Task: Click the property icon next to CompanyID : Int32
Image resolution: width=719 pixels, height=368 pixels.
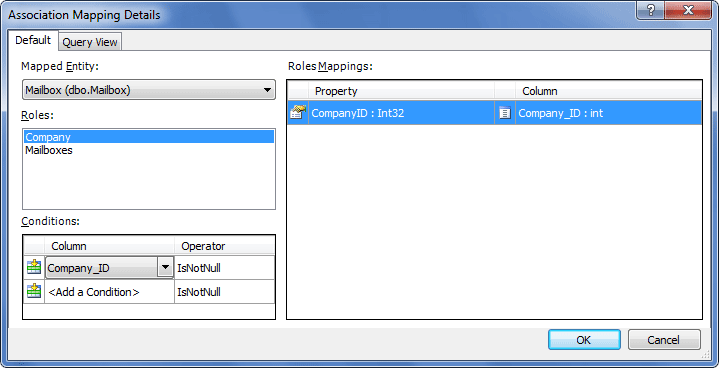Action: point(298,113)
